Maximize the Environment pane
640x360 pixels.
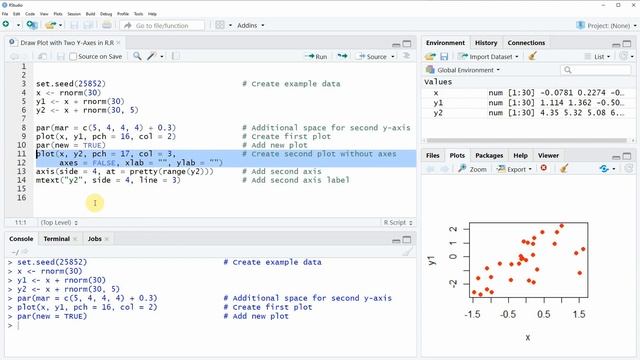[x=627, y=43]
